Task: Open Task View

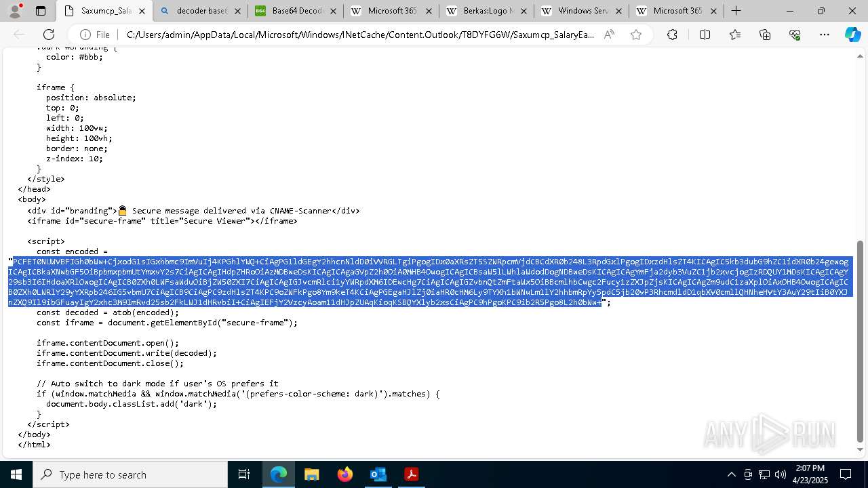Action: [244, 474]
